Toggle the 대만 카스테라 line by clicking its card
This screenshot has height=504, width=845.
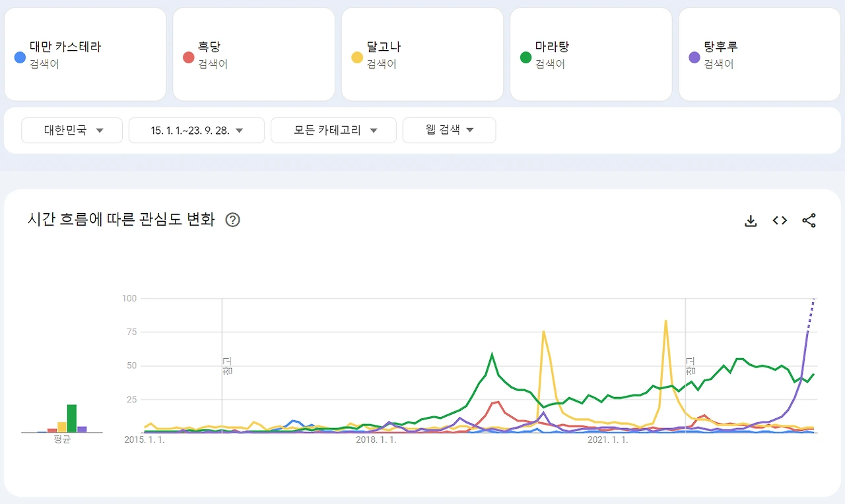(85, 53)
